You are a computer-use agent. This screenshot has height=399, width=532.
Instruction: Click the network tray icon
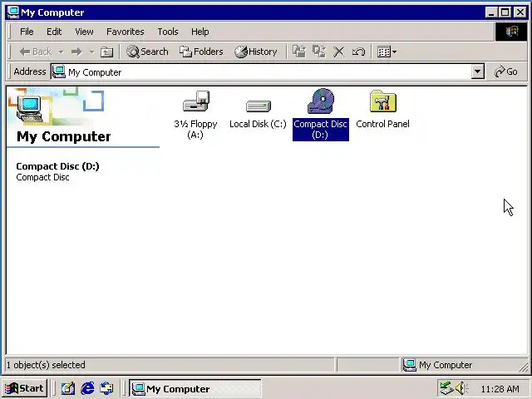tap(446, 388)
